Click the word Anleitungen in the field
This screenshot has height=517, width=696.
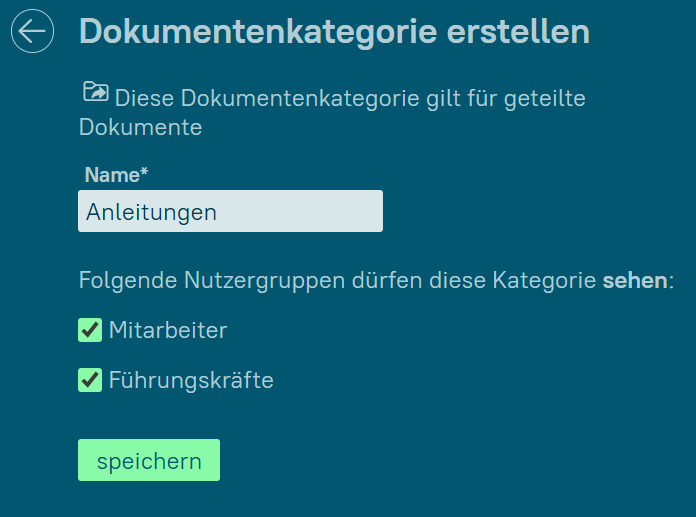[151, 212]
